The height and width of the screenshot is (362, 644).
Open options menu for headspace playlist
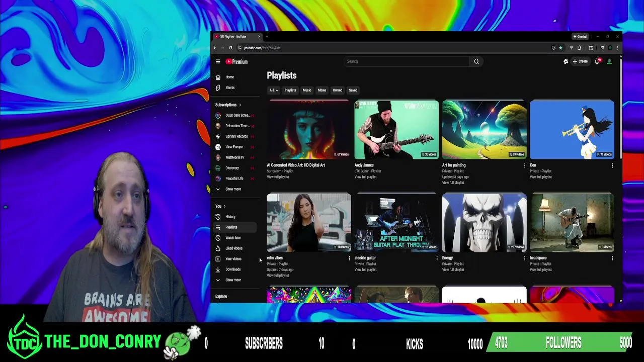click(612, 258)
